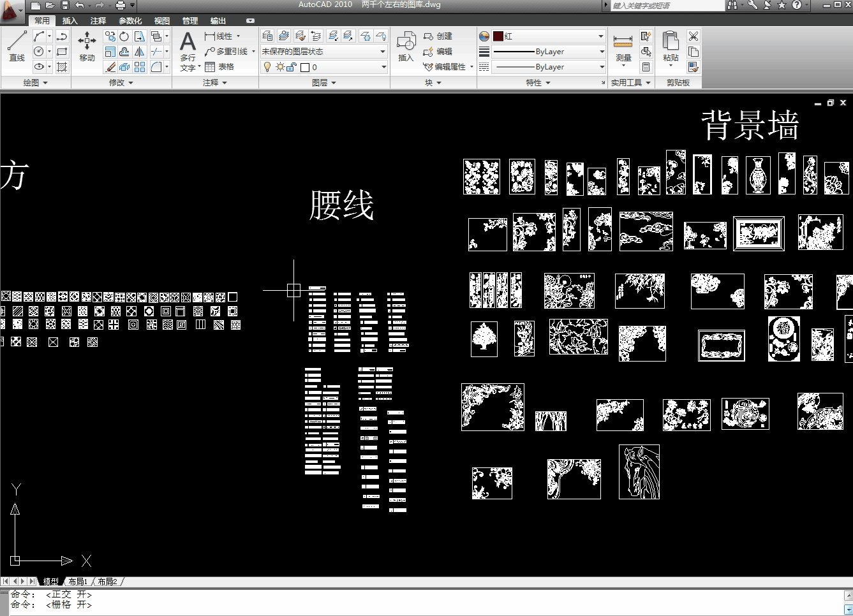The image size is (853, 616).
Task: Open the 参数化 ribbon tab
Action: (130, 21)
